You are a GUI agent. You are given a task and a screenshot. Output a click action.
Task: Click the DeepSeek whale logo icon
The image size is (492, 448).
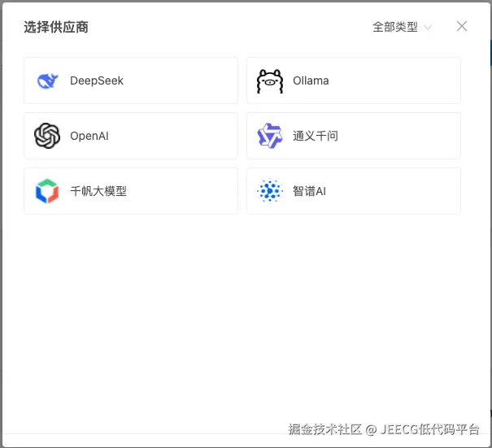click(x=47, y=81)
